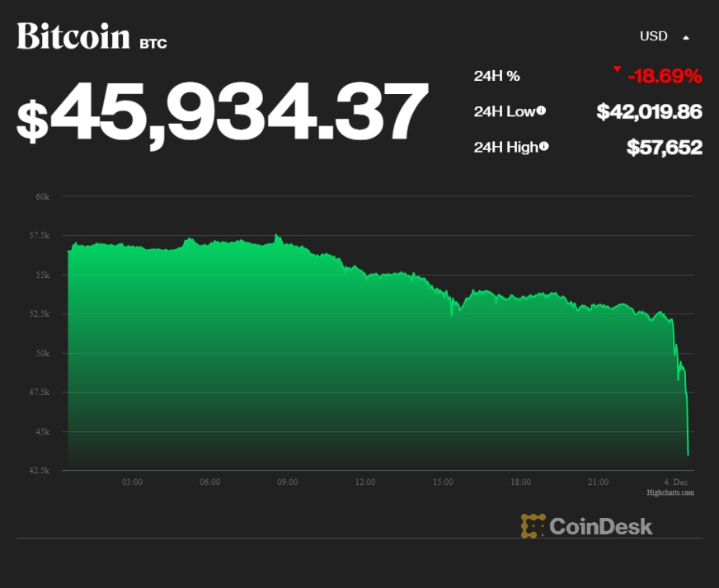The width and height of the screenshot is (719, 588).
Task: Click the CoinDesk wordmark text
Action: pos(600,526)
